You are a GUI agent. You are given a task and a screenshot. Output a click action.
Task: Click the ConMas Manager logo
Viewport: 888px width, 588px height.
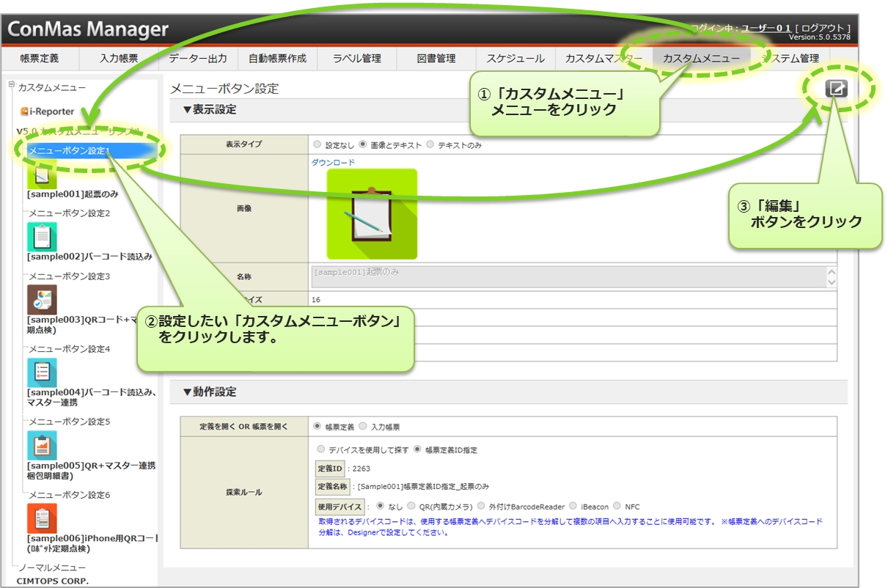88,30
